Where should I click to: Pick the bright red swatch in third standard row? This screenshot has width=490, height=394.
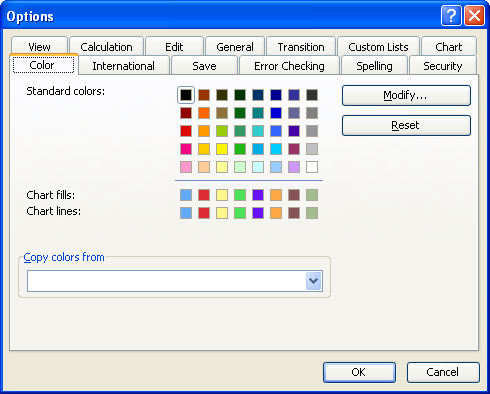click(x=186, y=131)
